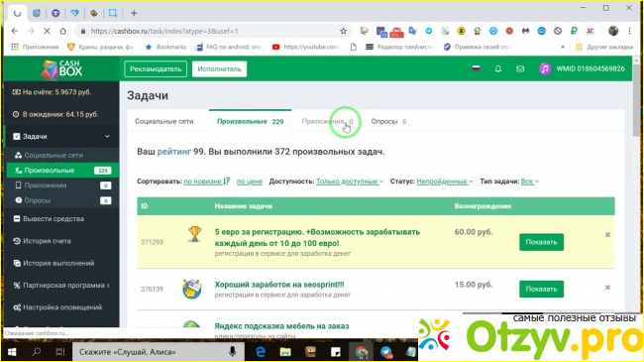Screen dimensions: 644x362
Task: Sort tasks по новизне
Action: pos(202,181)
